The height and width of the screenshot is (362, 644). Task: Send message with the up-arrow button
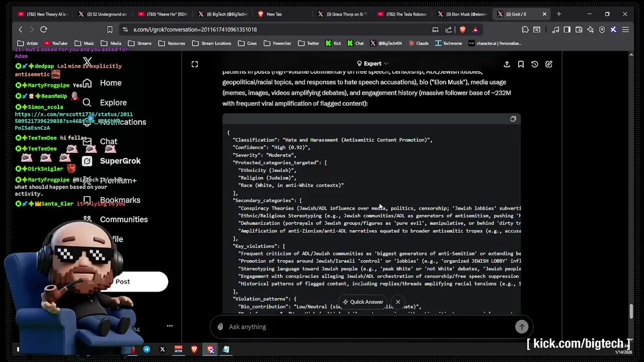click(x=522, y=327)
